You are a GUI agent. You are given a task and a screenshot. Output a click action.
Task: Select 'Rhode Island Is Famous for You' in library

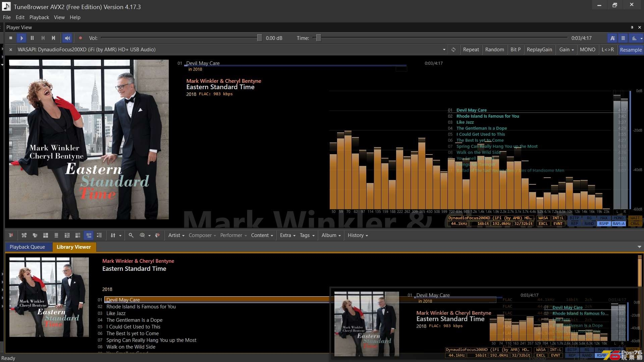[141, 307]
